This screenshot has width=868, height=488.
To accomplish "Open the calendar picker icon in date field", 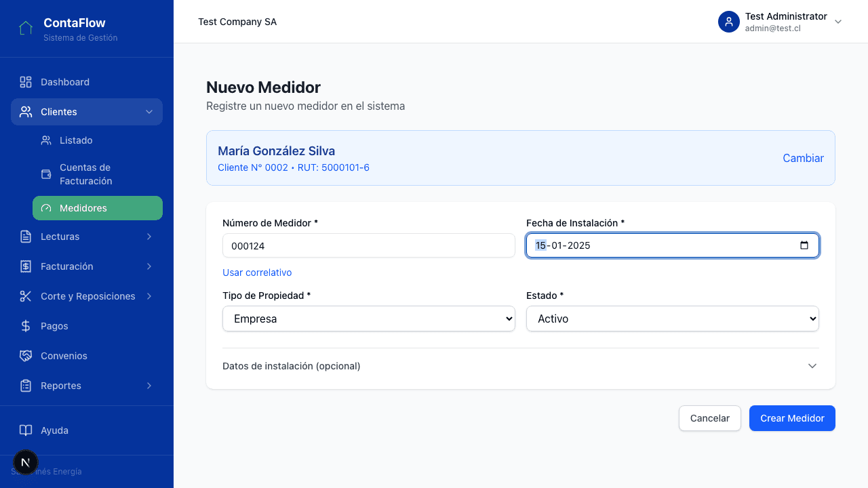I will [x=804, y=245].
